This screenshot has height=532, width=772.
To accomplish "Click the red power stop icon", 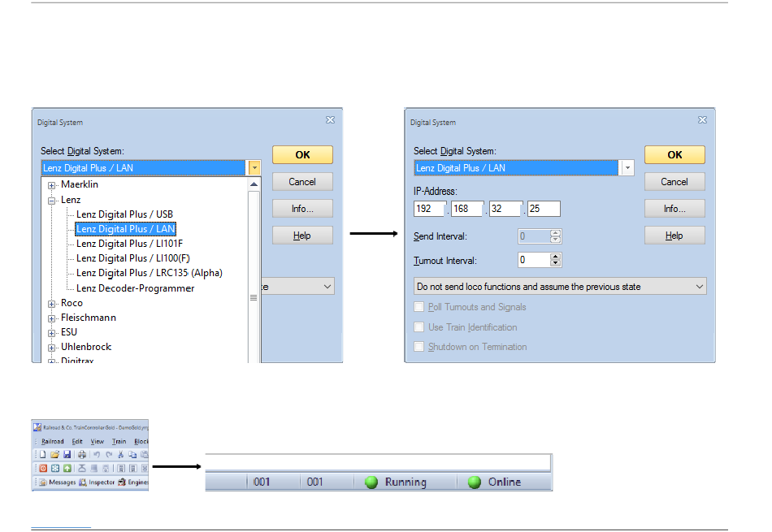I will coord(43,469).
